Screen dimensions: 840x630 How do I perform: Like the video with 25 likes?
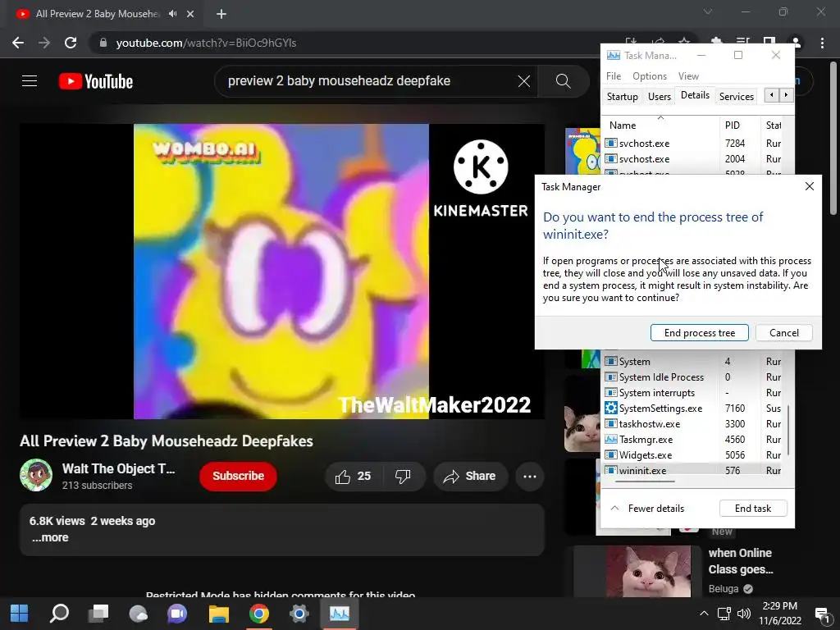pyautogui.click(x=354, y=477)
